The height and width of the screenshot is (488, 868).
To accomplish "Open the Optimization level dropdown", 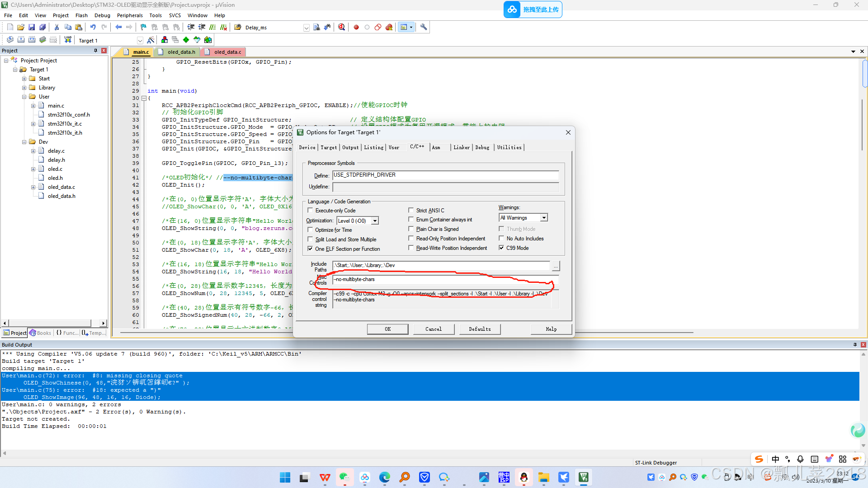I will [375, 221].
